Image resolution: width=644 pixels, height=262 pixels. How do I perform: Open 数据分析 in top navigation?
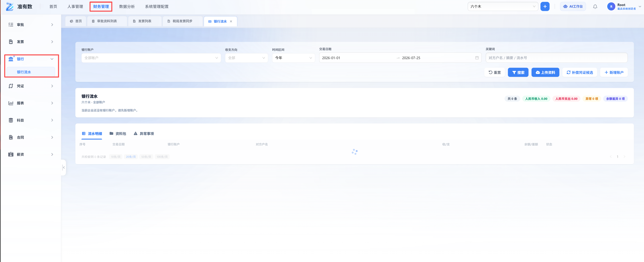(127, 7)
